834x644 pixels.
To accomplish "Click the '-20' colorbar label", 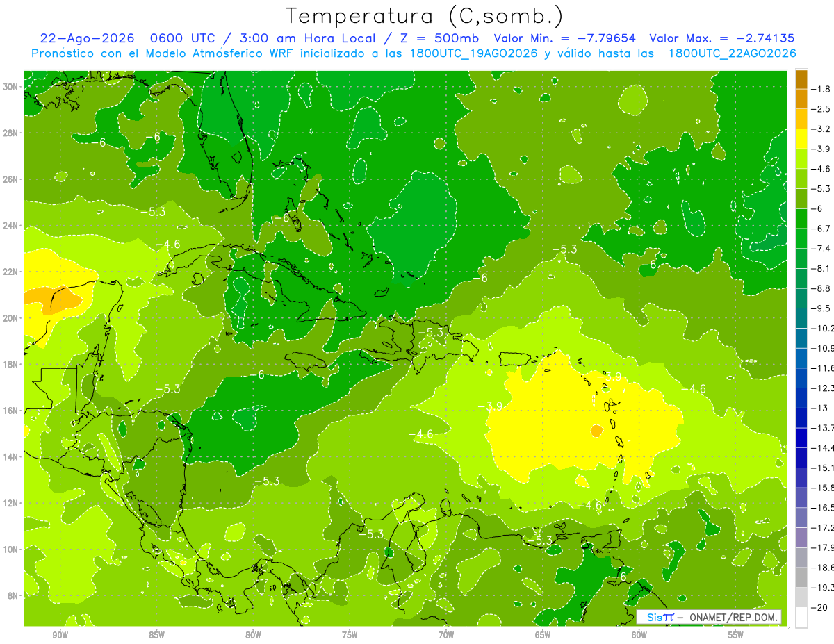I will [x=819, y=608].
